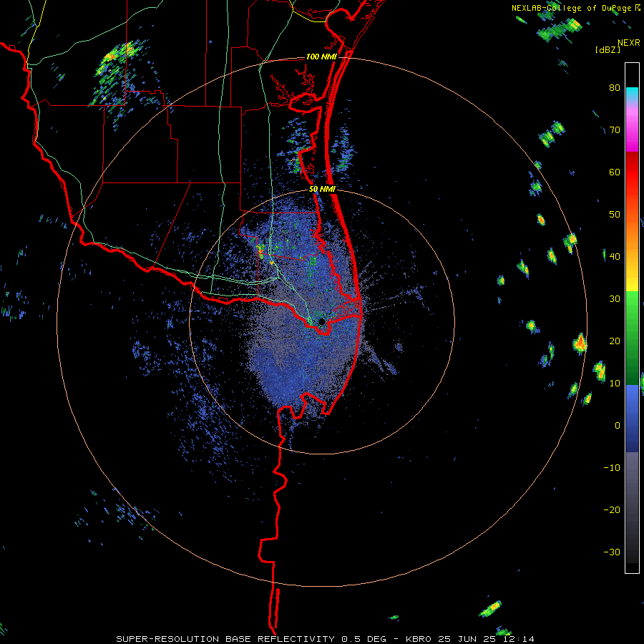644x644 pixels.
Task: Click the 50 dBZ value on the legend
Action: (x=615, y=215)
